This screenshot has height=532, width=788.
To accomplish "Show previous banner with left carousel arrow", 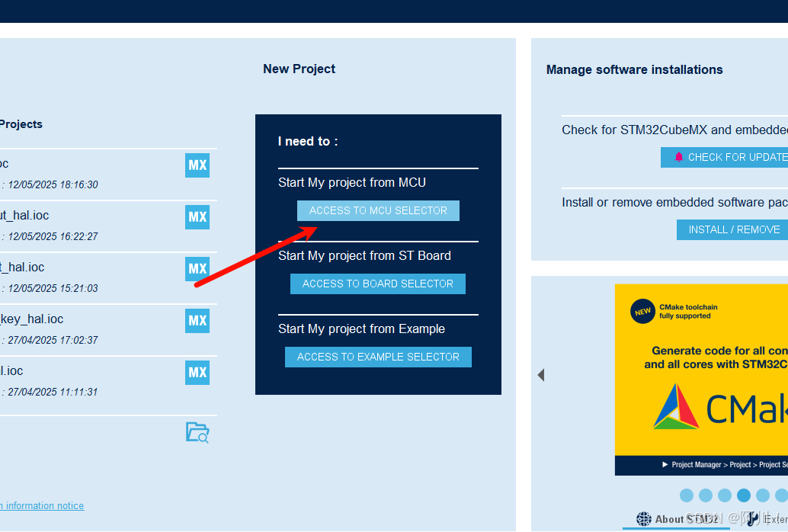I will tap(541, 375).
